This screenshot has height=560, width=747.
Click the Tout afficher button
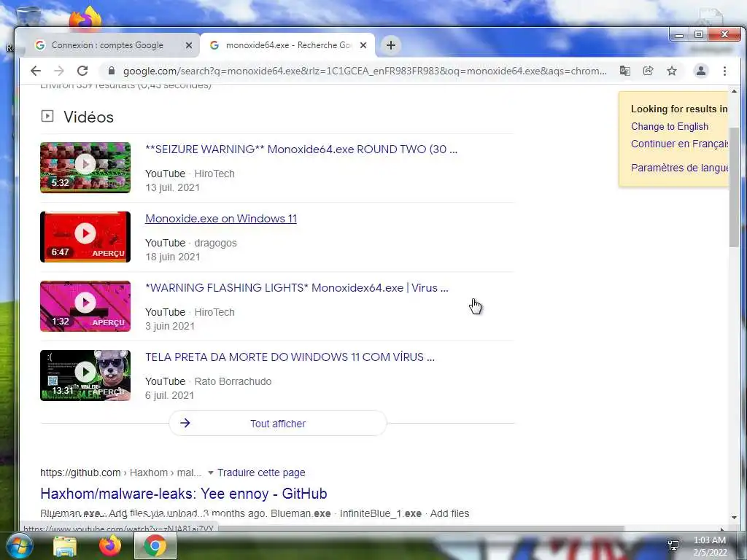pyautogui.click(x=278, y=424)
